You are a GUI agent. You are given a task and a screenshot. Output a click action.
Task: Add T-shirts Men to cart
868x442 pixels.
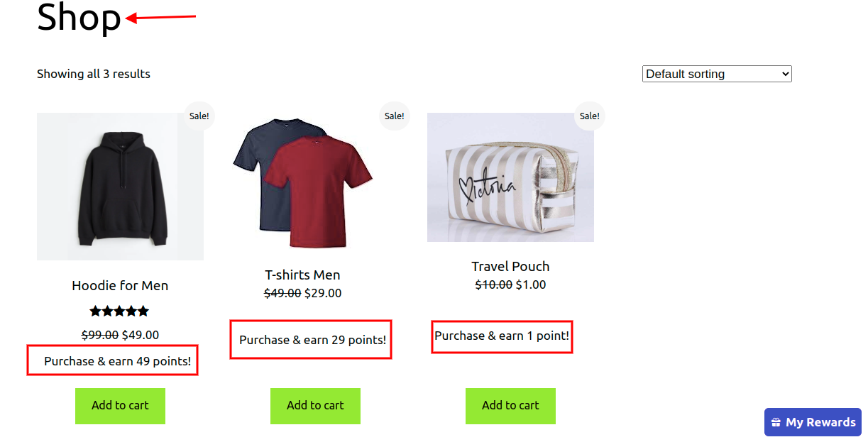coord(314,406)
